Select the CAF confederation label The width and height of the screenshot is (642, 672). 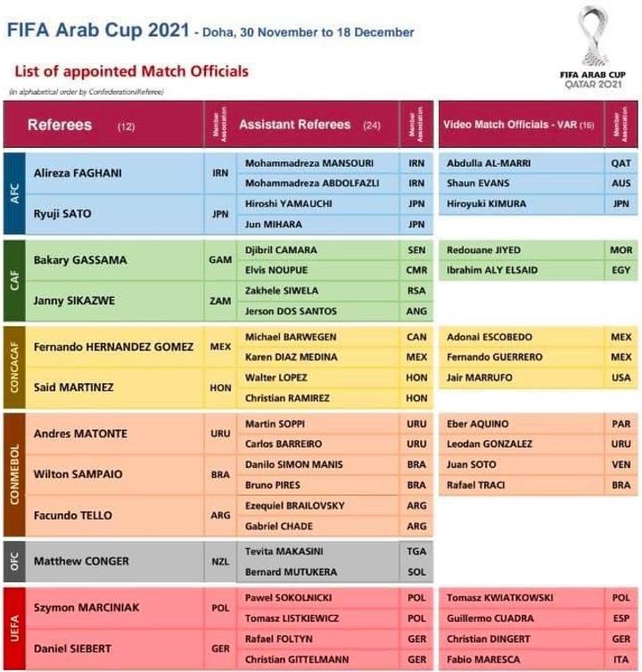(14, 280)
